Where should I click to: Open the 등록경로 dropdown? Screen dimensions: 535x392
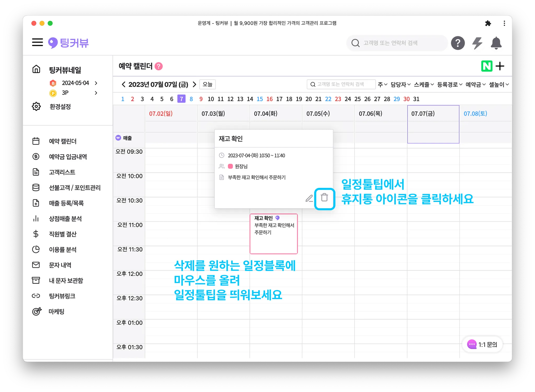pos(449,85)
